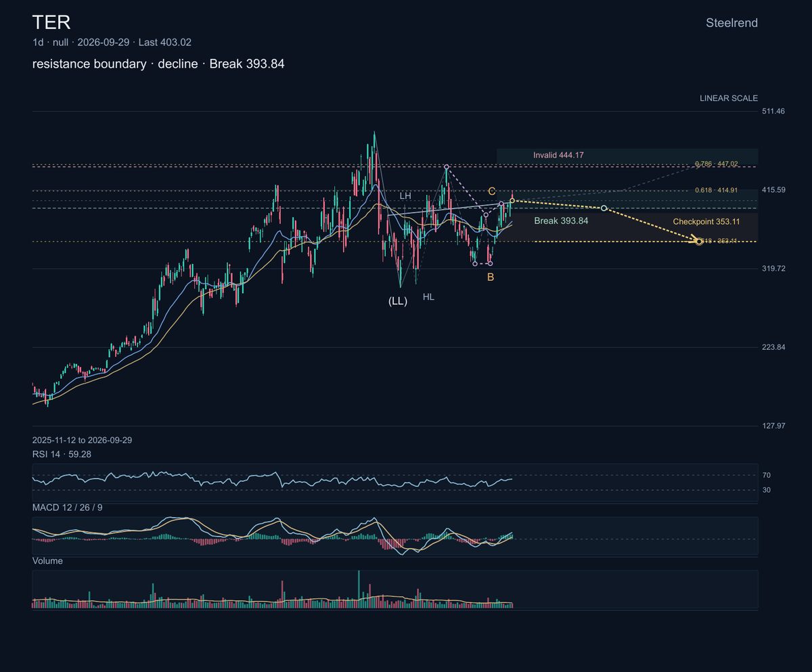Select the LINEAR SCALE label
The height and width of the screenshot is (672, 812).
(x=729, y=98)
